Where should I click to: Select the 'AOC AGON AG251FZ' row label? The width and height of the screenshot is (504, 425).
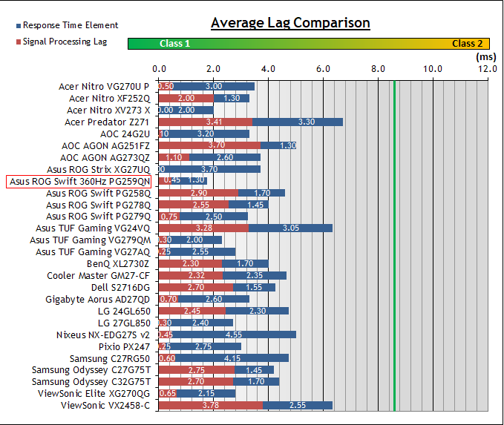[105, 146]
